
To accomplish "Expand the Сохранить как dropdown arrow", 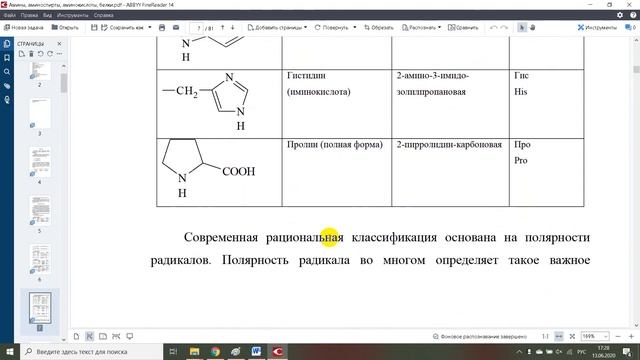I will pos(150,27).
